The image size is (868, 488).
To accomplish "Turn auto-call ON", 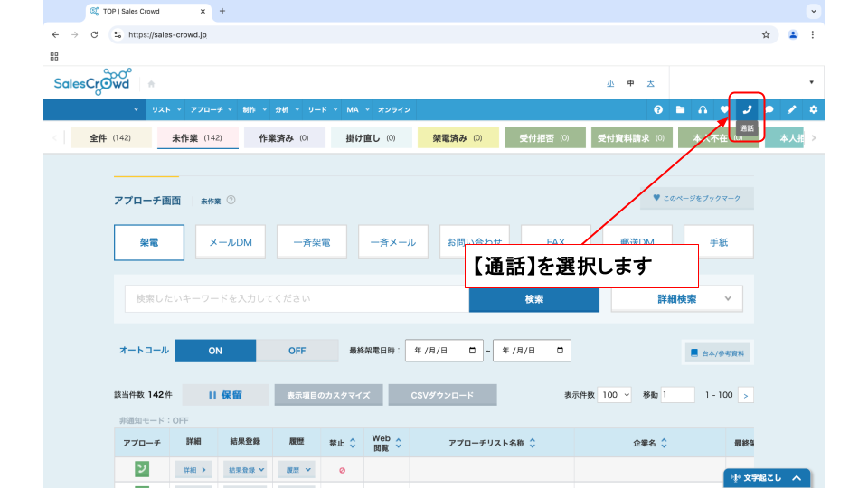I will (215, 351).
